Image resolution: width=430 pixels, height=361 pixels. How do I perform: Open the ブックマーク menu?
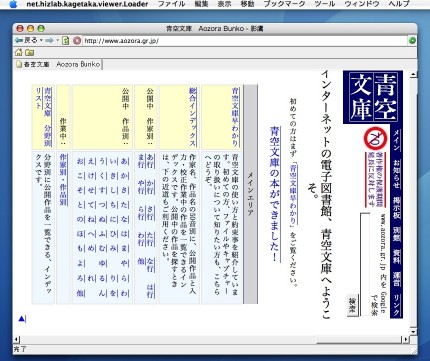[x=284, y=4]
